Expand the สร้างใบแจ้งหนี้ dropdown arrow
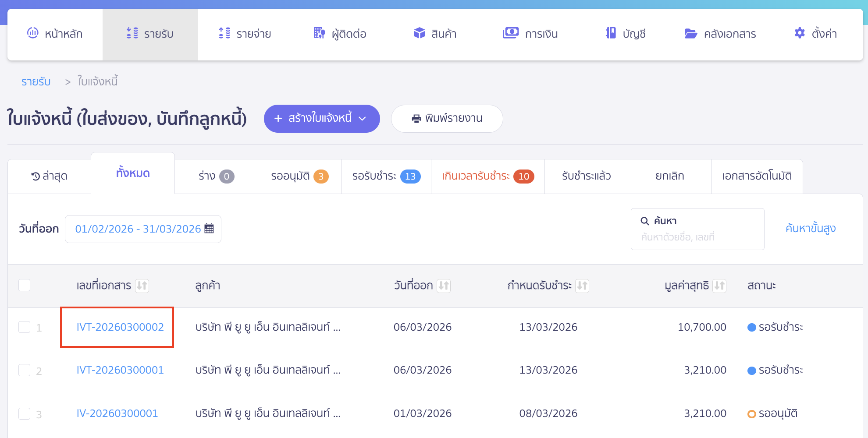The image size is (868, 438). coord(363,118)
